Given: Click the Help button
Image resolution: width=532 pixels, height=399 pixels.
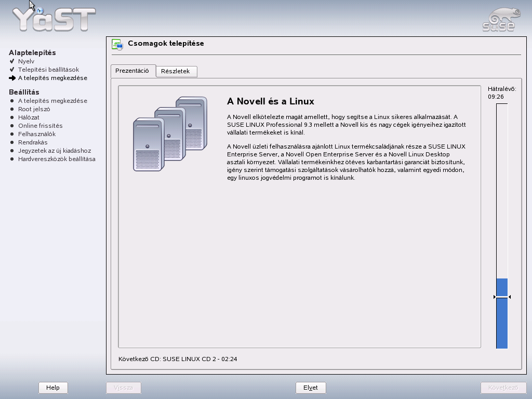Looking at the screenshot, I should coord(53,388).
